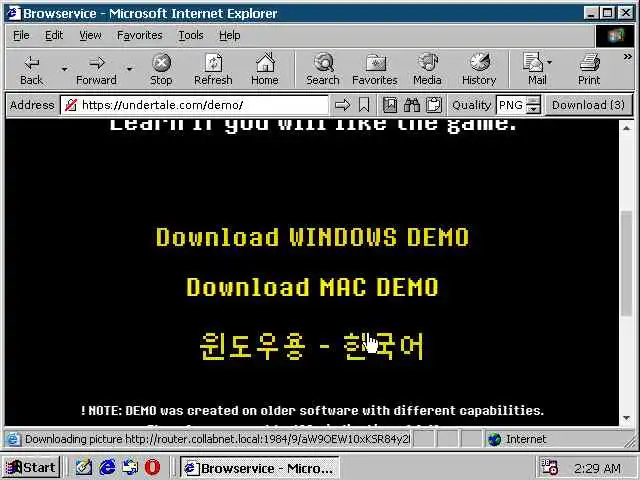Click the Windows logo throbber
This screenshot has height=480, width=640.
[616, 36]
